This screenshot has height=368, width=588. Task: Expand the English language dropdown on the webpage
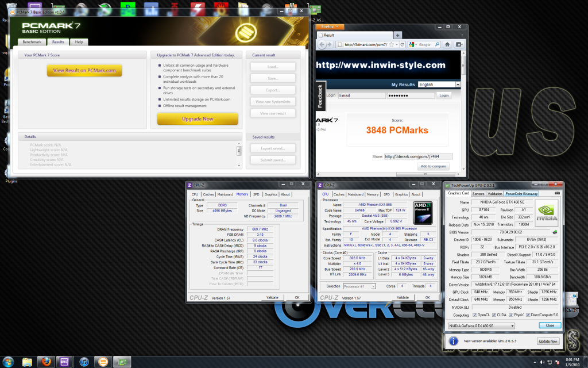click(x=458, y=85)
